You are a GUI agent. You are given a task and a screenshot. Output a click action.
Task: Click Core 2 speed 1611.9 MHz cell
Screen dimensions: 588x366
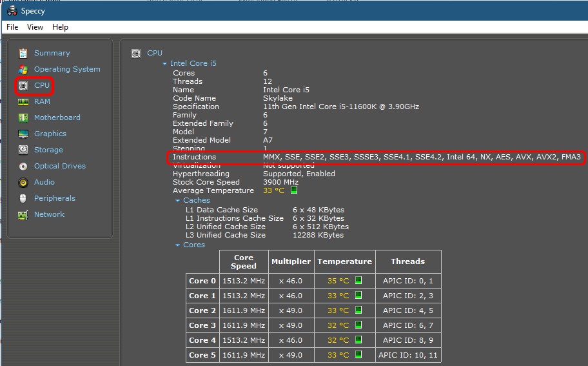[x=244, y=311]
